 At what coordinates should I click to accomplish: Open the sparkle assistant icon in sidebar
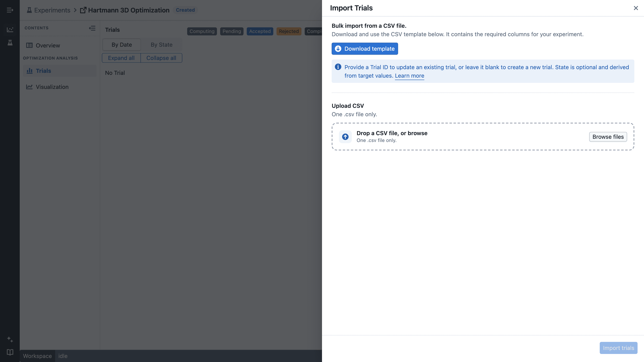click(10, 339)
